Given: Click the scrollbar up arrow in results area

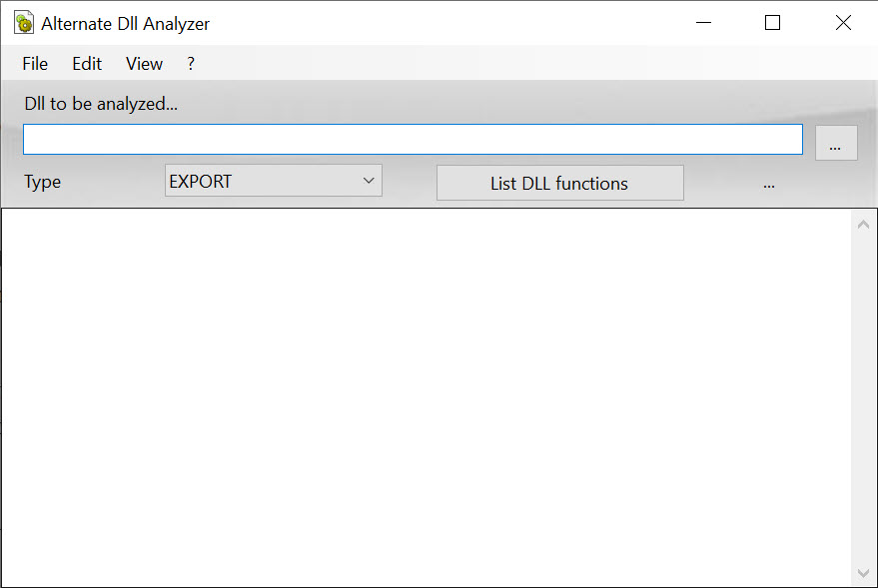Looking at the screenshot, I should 863,225.
